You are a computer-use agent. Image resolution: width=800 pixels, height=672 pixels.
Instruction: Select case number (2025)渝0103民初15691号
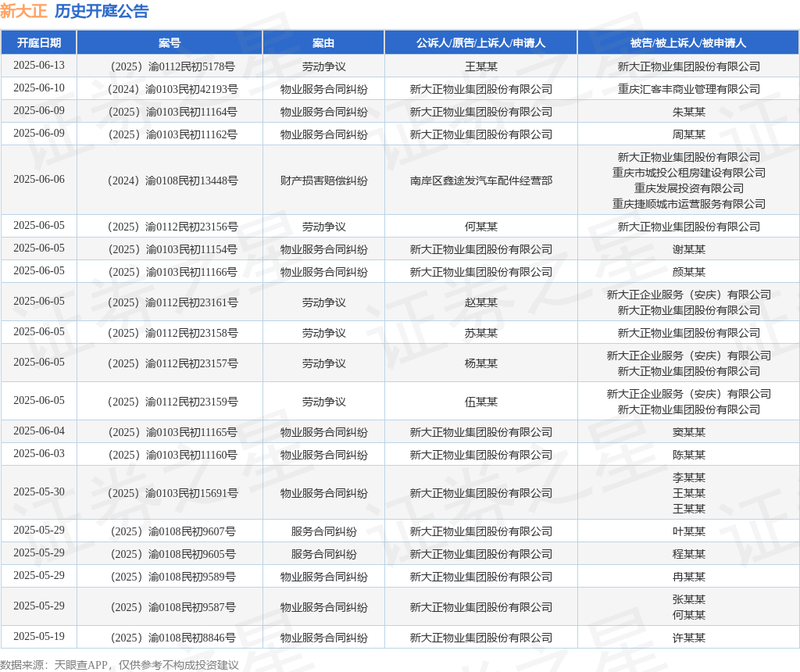click(173, 493)
